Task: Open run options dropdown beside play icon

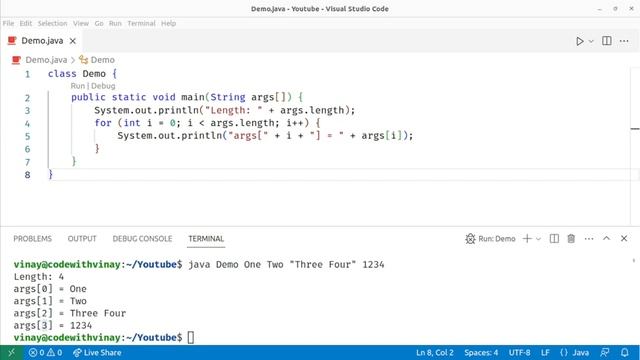Action: (x=591, y=41)
